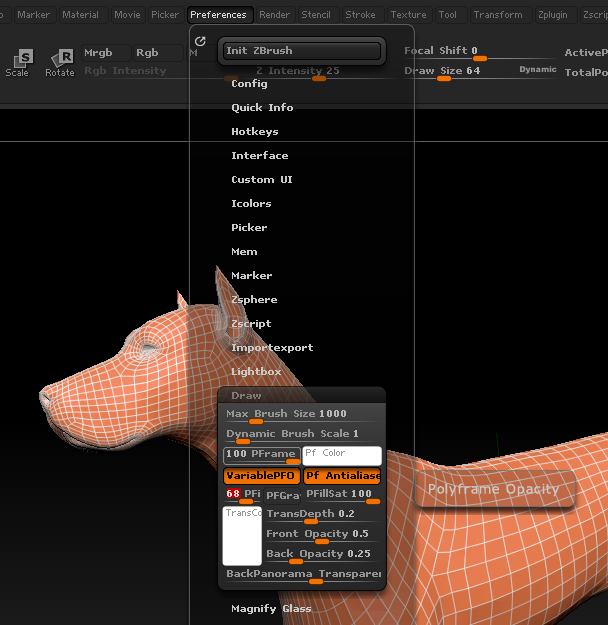The width and height of the screenshot is (608, 625).
Task: Expand the Icolors section
Action: coord(251,203)
